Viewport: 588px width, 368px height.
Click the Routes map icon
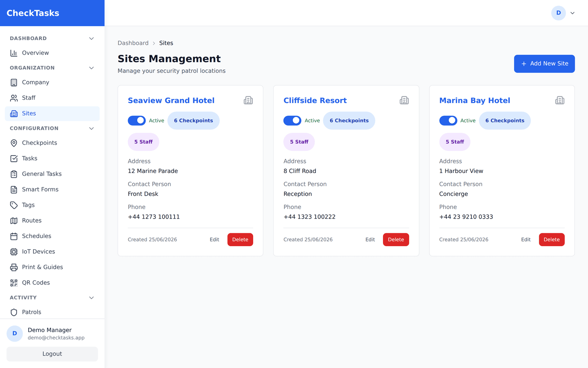click(x=14, y=221)
